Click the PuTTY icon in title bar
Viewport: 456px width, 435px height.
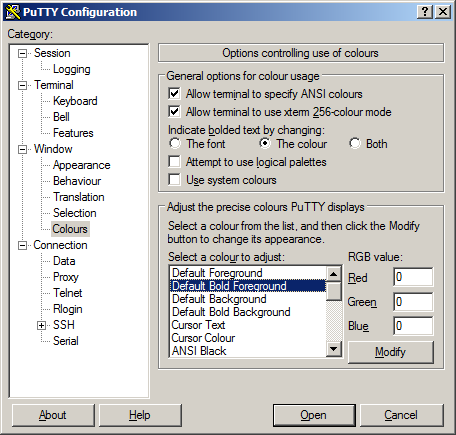tap(13, 12)
